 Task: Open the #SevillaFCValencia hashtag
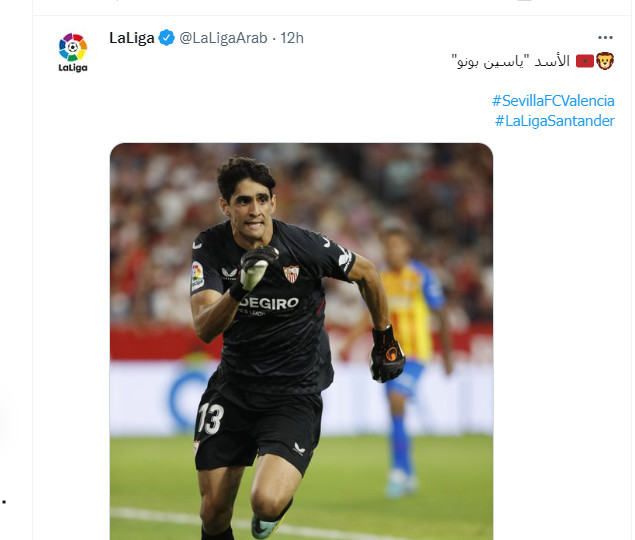[x=553, y=100]
